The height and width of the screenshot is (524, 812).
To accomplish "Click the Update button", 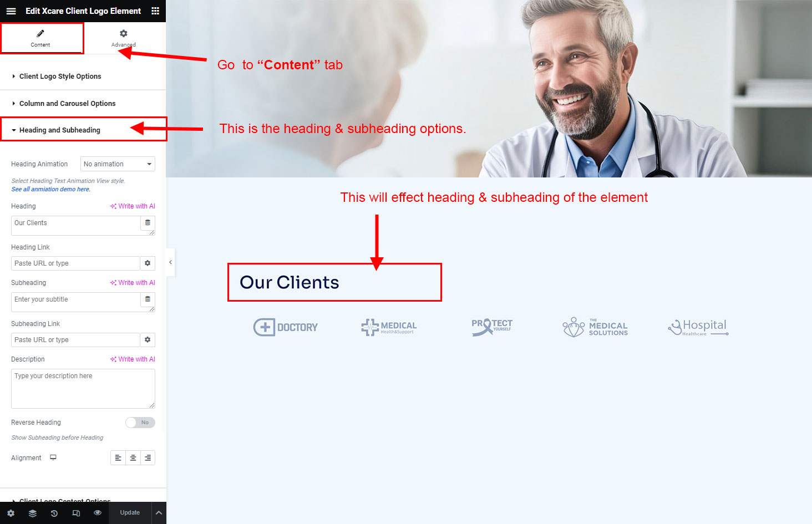I will pyautogui.click(x=130, y=513).
